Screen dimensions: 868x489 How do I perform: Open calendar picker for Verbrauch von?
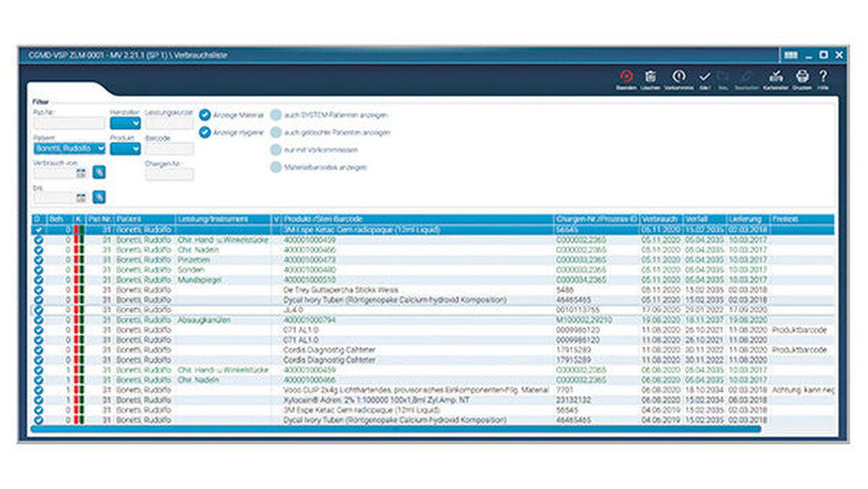[x=81, y=174]
